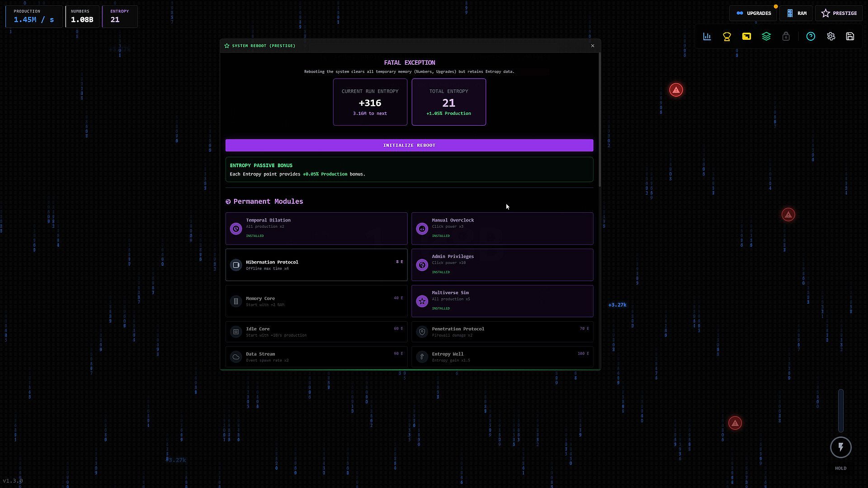
Task: Purchase the Hibernation Protocol module
Action: pos(316,265)
